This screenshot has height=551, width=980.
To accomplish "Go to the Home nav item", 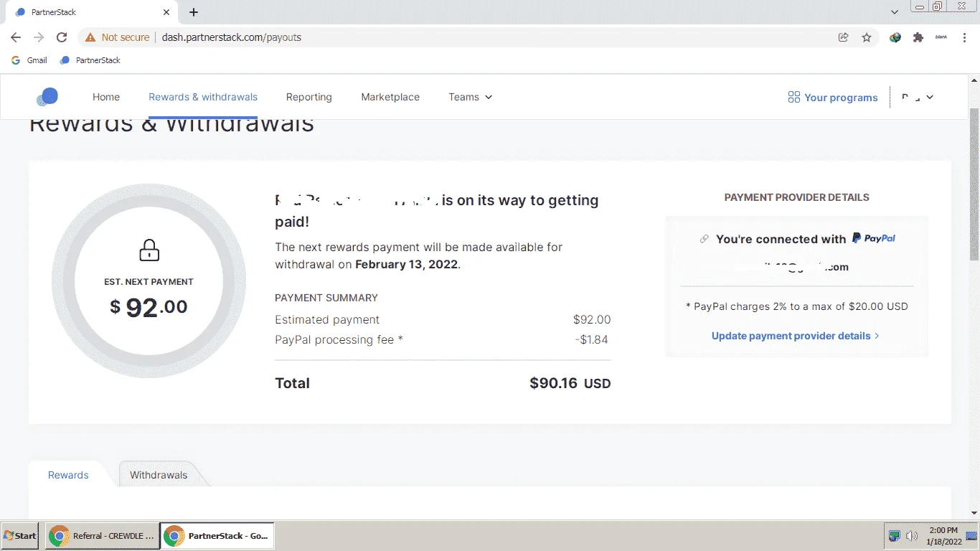I will [x=106, y=97].
